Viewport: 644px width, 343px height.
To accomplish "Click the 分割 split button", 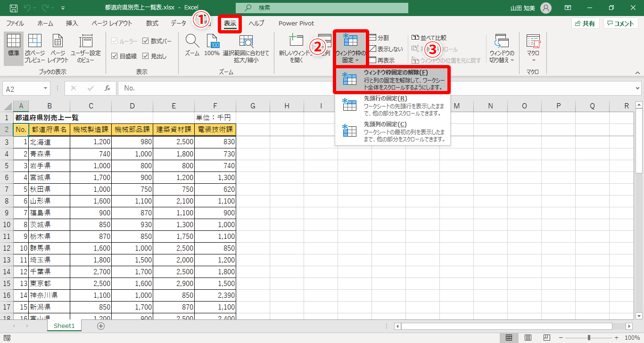I will click(379, 37).
